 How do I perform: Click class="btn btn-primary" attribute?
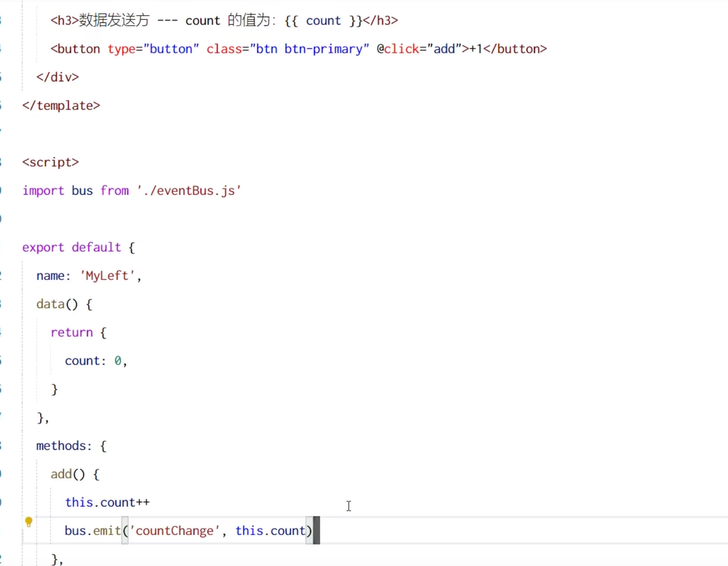click(288, 49)
